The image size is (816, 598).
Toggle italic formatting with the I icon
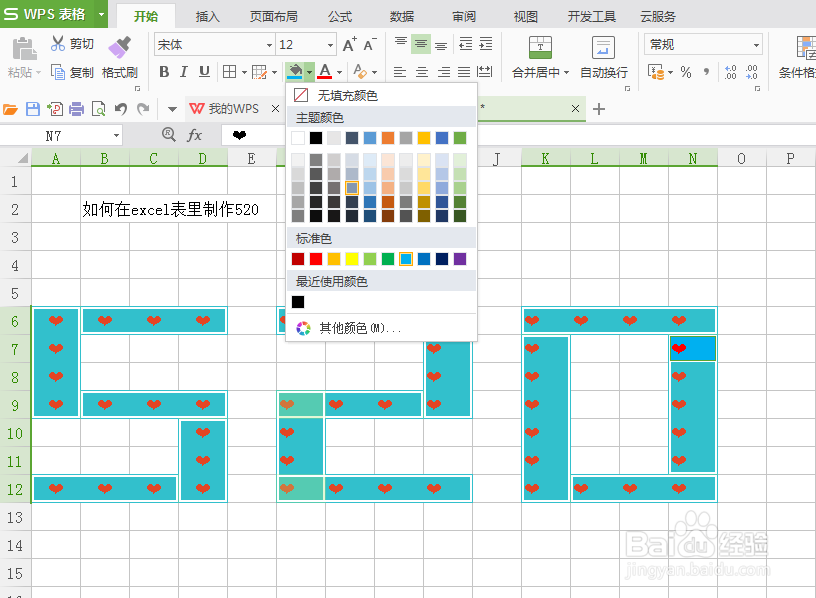click(x=182, y=72)
